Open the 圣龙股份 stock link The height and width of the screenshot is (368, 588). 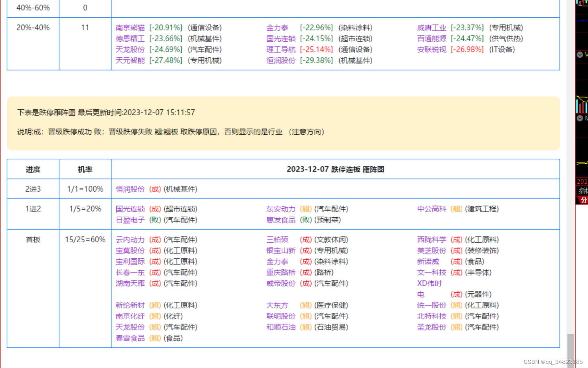coord(431,327)
